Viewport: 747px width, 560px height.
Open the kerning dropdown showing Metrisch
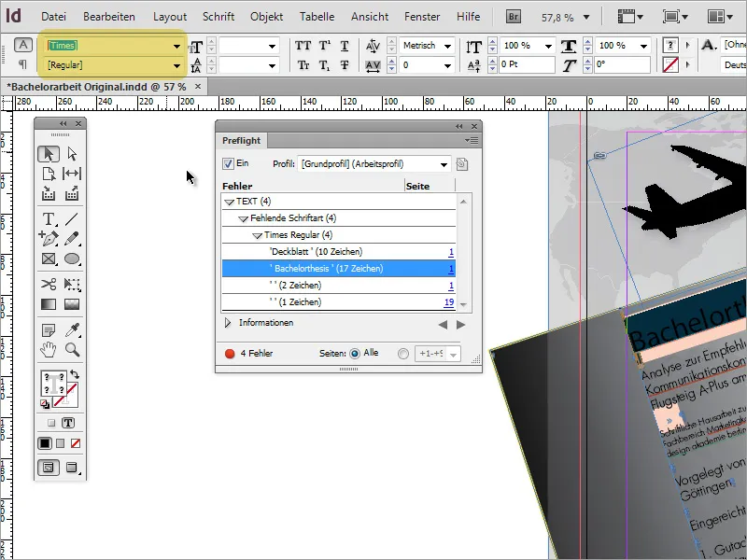pyautogui.click(x=447, y=46)
